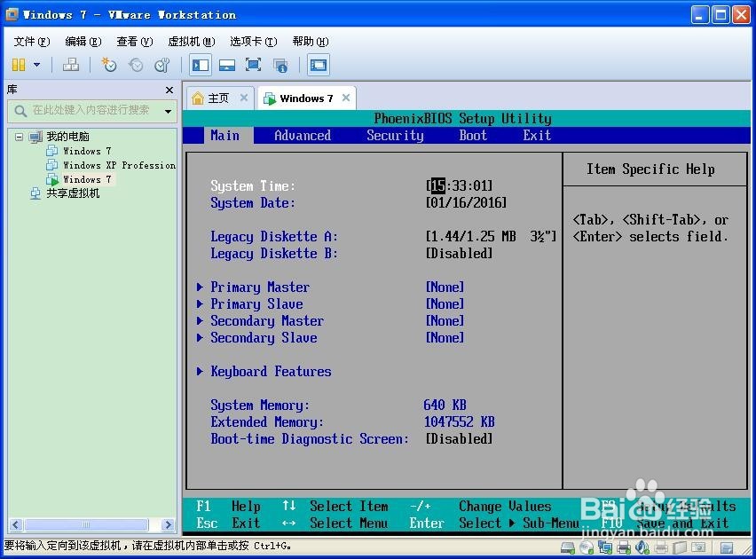Expand the Secondary Slave submenu arrow
The height and width of the screenshot is (559, 756).
(x=200, y=338)
